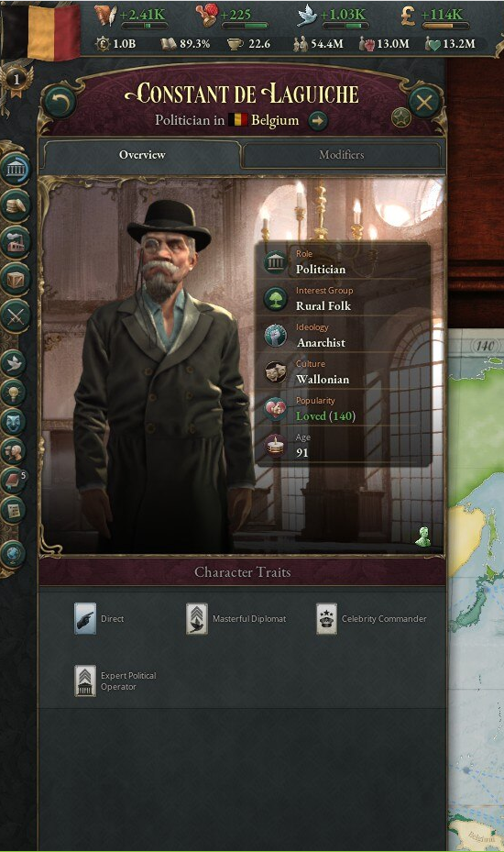Select the Masterful Diplomat trait icon
Viewport: 504px width, 852px height.
coord(197,619)
